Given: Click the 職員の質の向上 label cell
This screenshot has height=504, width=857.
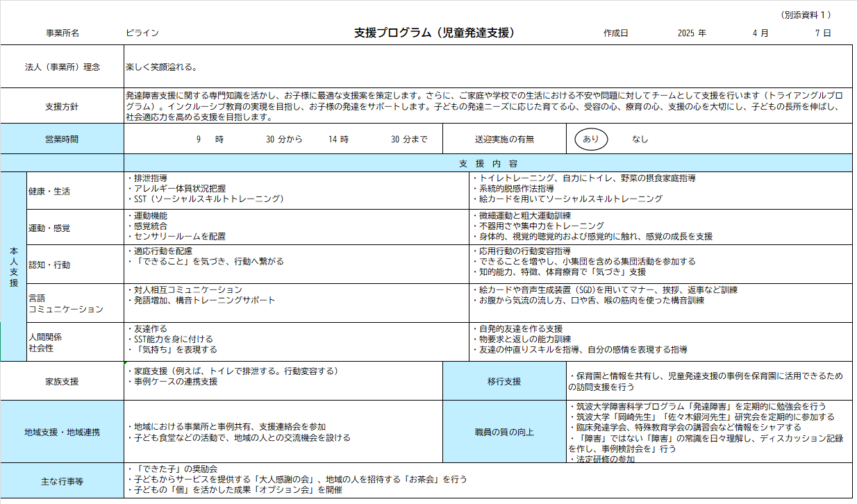Looking at the screenshot, I should 504,432.
